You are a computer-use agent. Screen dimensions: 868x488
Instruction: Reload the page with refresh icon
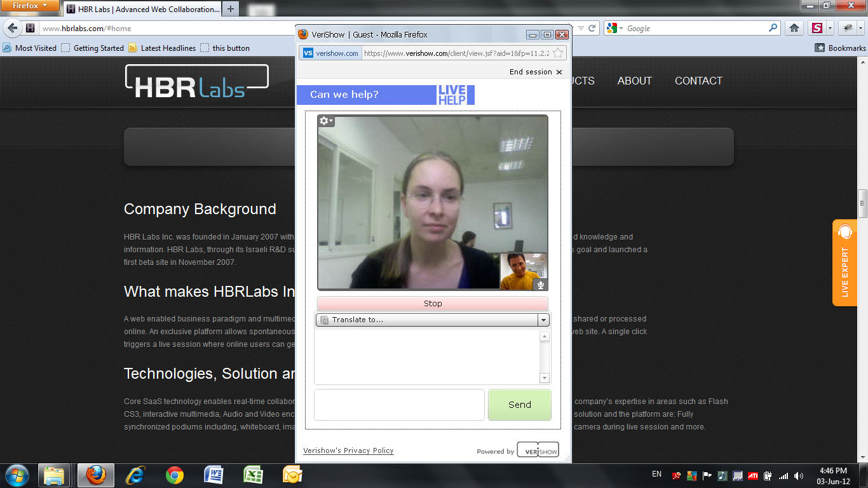pos(592,28)
